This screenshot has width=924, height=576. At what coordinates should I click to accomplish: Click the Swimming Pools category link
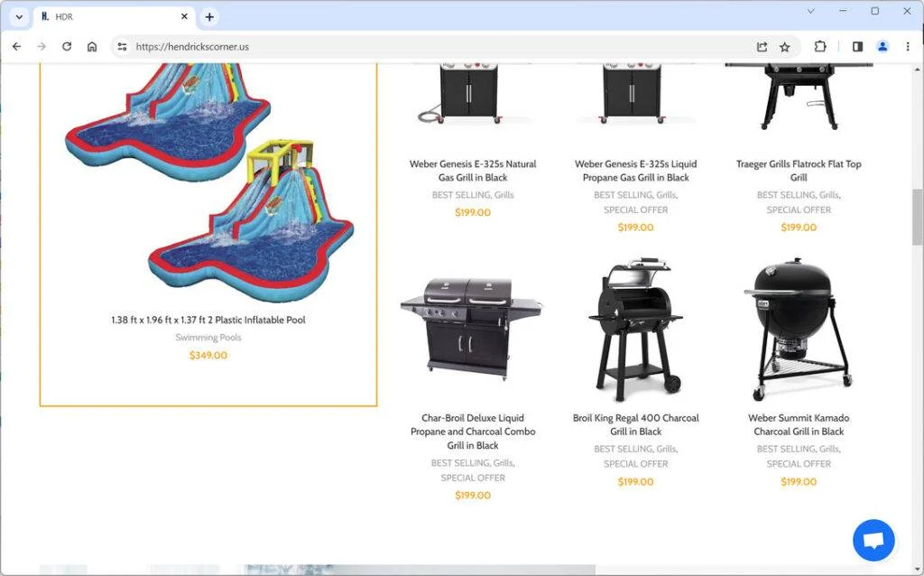(x=208, y=338)
